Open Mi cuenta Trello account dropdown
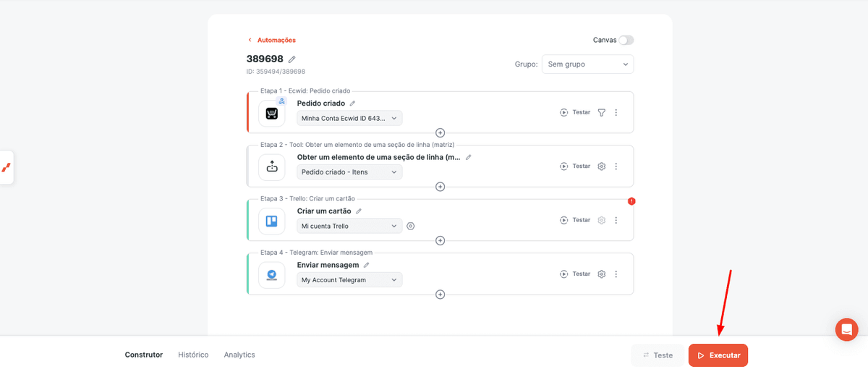The width and height of the screenshot is (868, 372). click(349, 226)
